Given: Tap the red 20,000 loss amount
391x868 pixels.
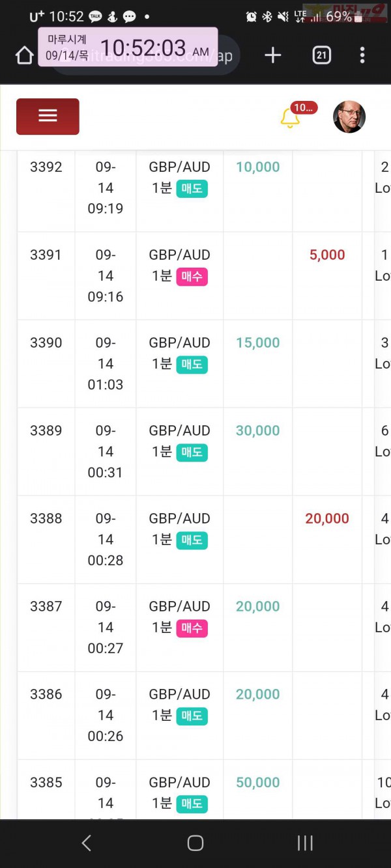Looking at the screenshot, I should (x=327, y=518).
